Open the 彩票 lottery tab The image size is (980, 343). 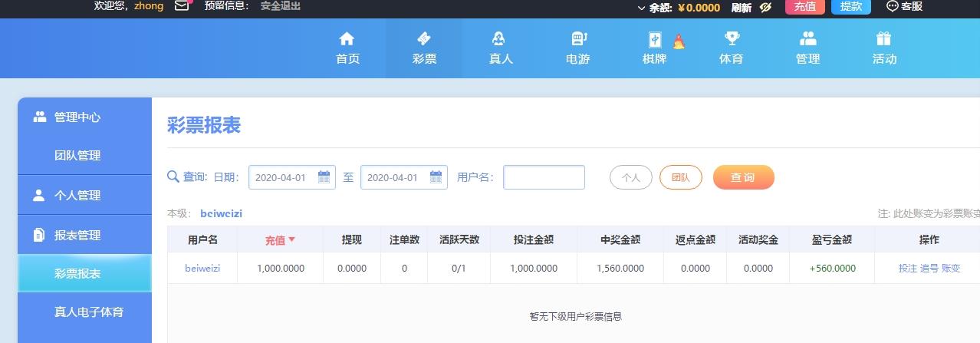[424, 48]
